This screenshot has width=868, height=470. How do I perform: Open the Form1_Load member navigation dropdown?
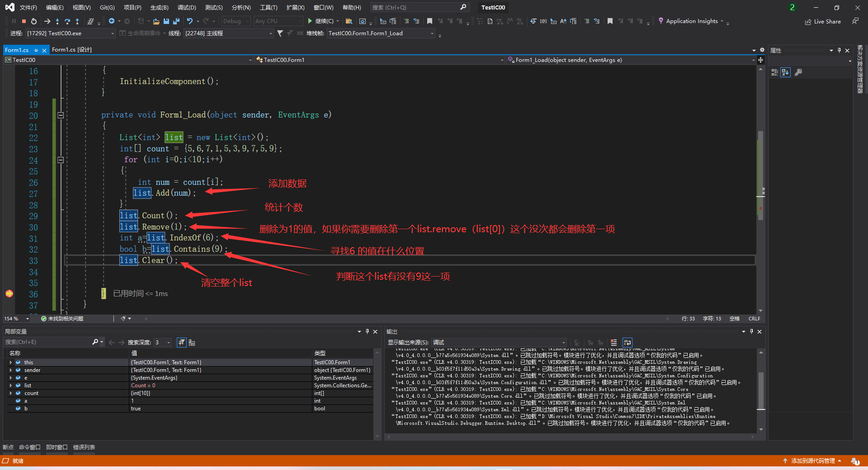pyautogui.click(x=631, y=60)
